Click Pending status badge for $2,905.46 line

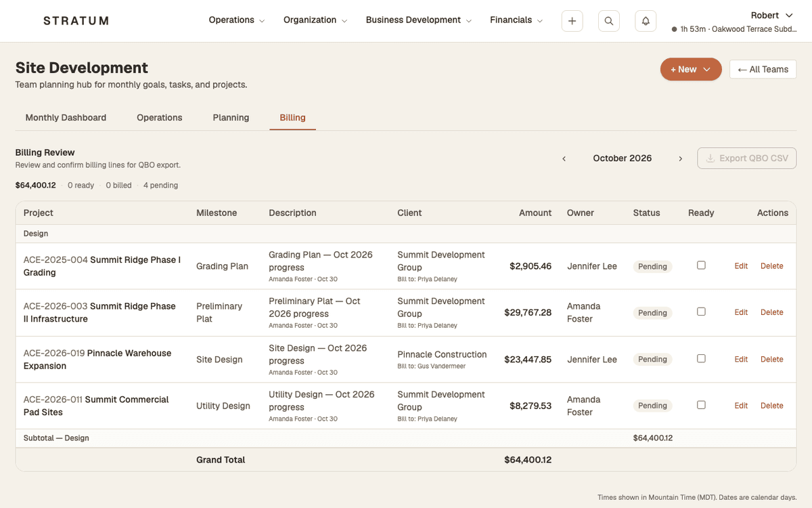pos(652,266)
